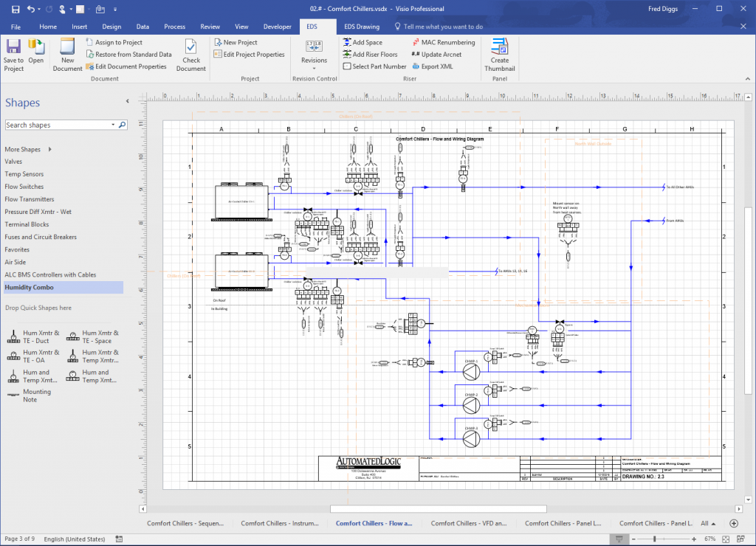Select Flow Switches stencil
This screenshot has height=546, width=756.
coord(24,187)
